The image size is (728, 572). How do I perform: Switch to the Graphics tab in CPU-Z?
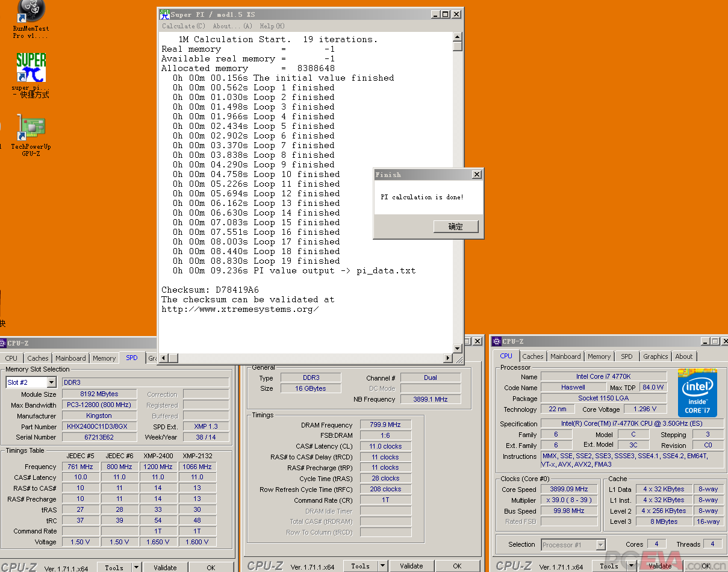[655, 356]
